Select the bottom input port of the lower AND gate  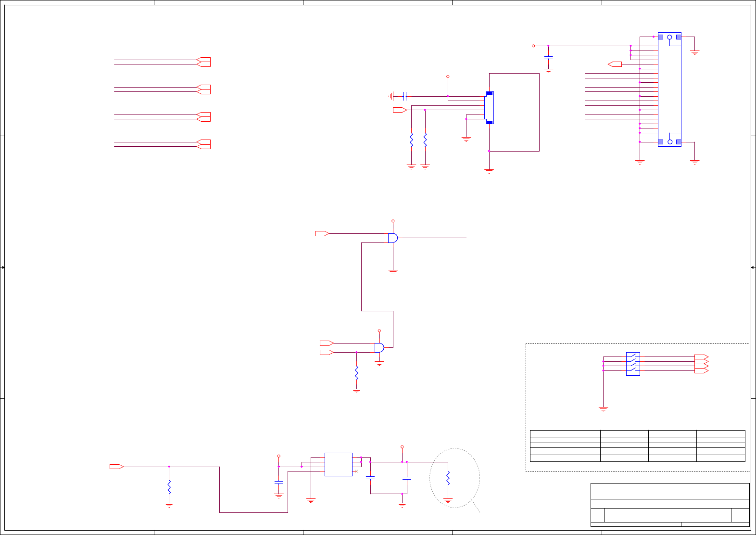click(x=327, y=352)
